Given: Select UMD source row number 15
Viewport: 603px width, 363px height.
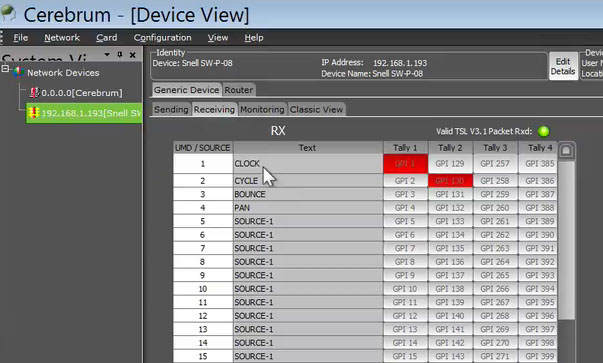Looking at the screenshot, I should click(203, 356).
